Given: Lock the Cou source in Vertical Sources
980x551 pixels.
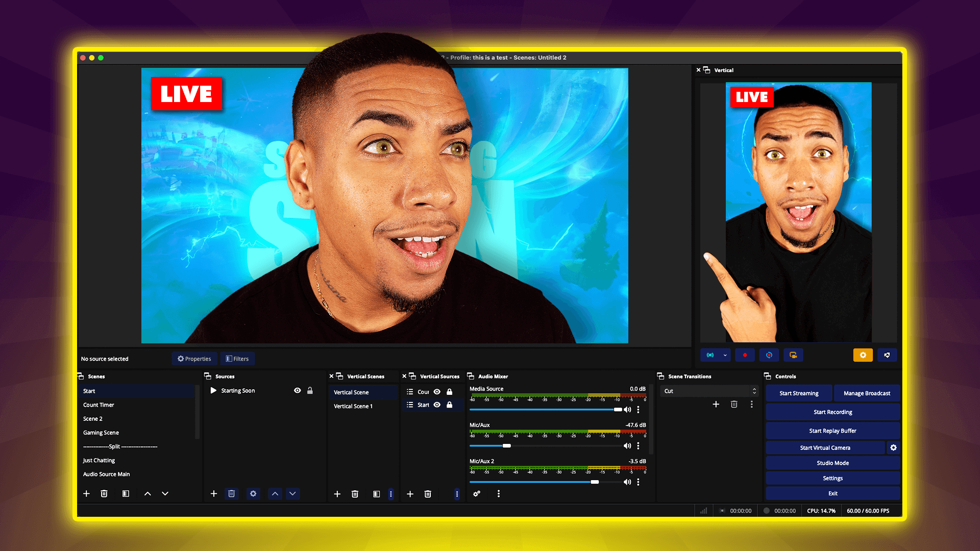Looking at the screenshot, I should 450,392.
